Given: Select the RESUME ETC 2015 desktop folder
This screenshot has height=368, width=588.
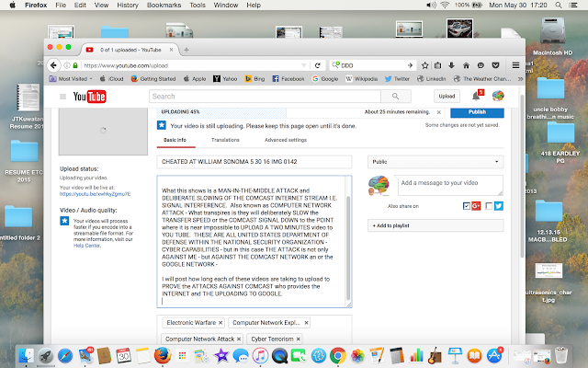Looking at the screenshot, I should tap(24, 162).
